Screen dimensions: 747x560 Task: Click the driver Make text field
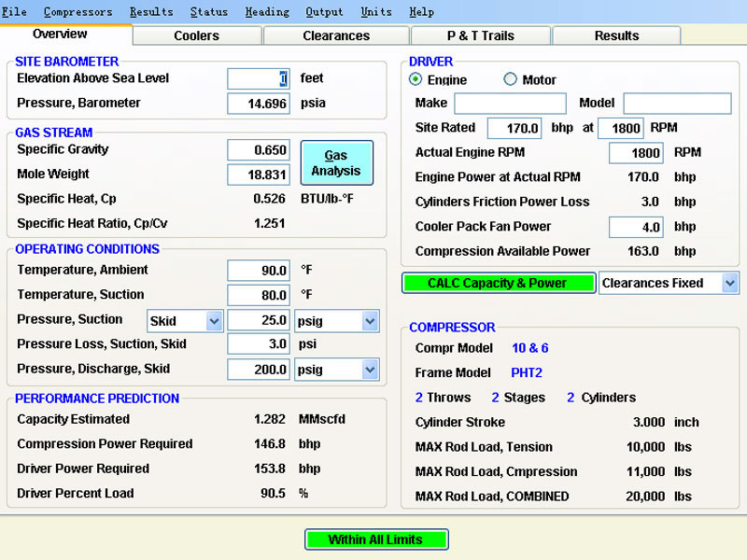coord(510,103)
